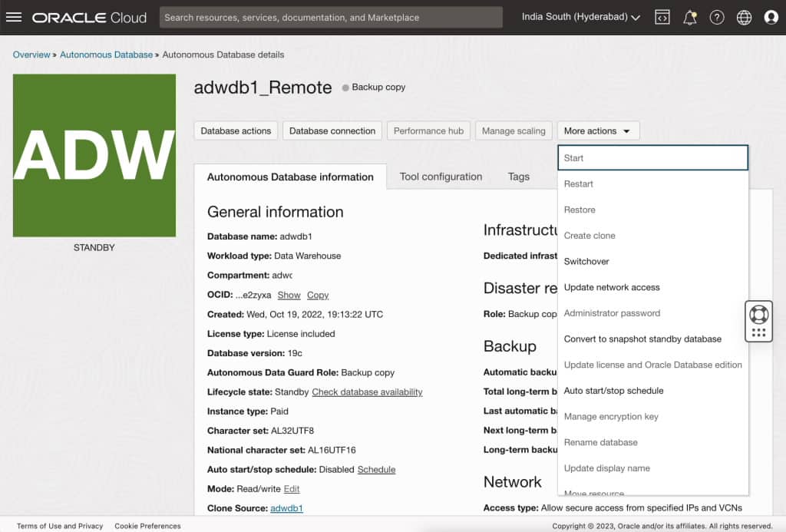Select Convert to snapshot standby database

(x=644, y=339)
